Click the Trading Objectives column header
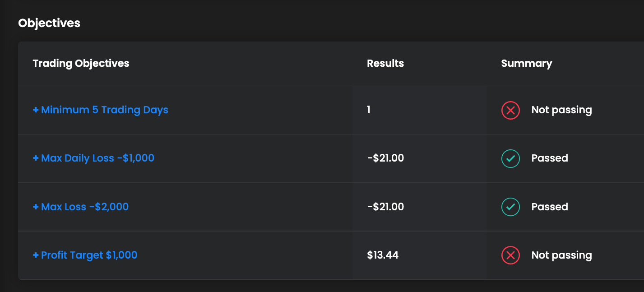Image resolution: width=644 pixels, height=292 pixels. click(81, 64)
